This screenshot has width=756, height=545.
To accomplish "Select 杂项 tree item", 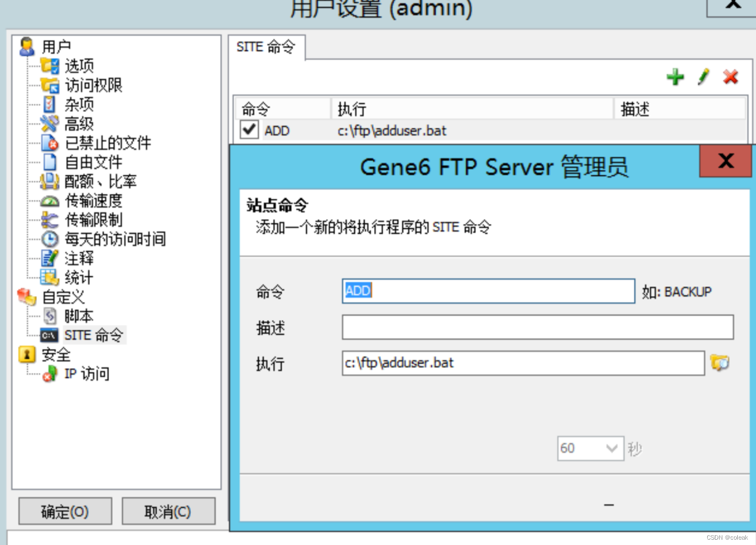I will click(79, 104).
